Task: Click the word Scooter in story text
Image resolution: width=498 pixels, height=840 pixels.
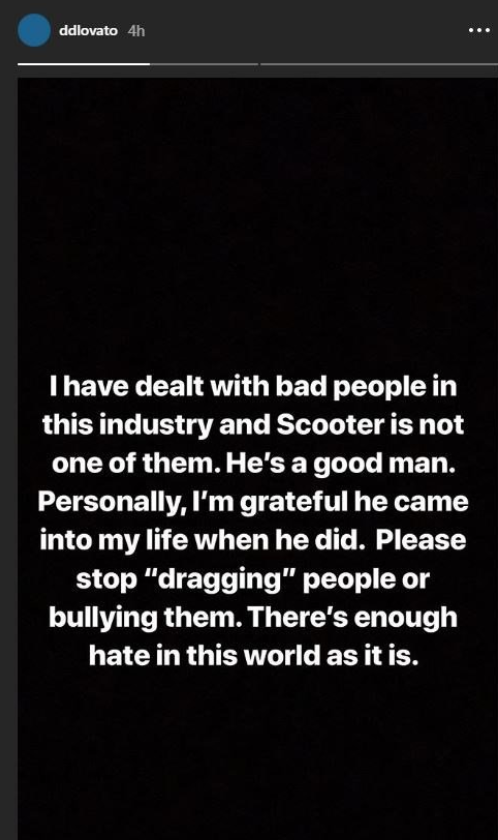Action: coord(330,425)
